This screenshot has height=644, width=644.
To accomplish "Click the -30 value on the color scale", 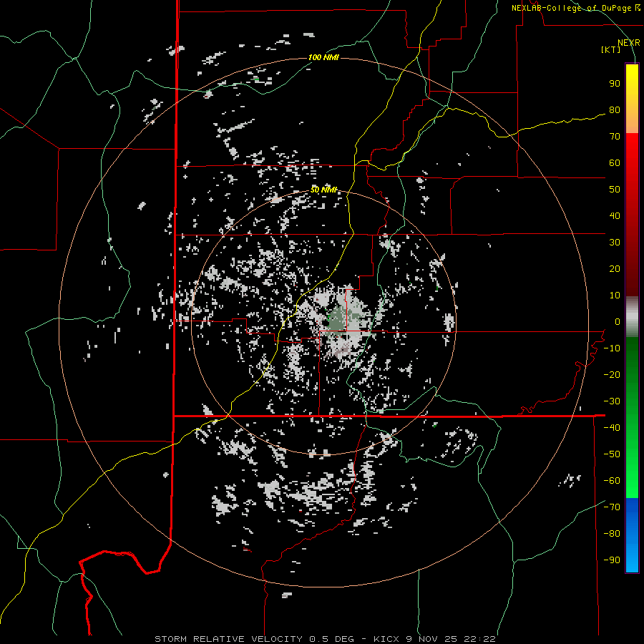I will click(612, 401).
